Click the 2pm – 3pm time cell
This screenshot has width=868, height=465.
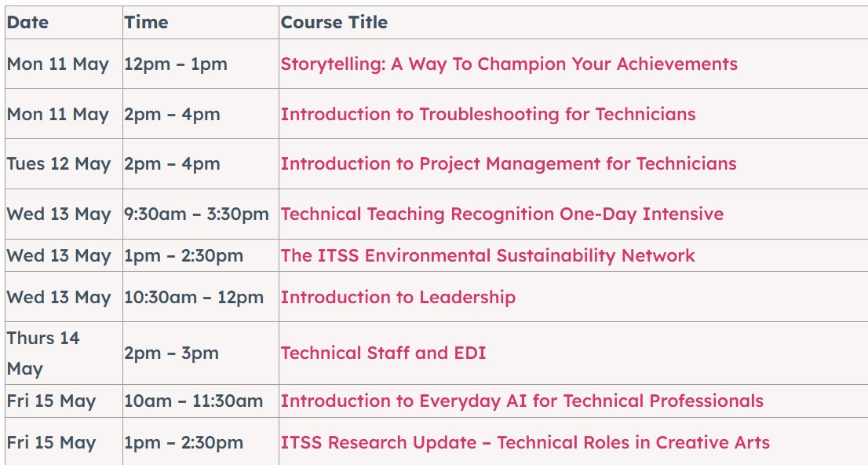pos(171,353)
